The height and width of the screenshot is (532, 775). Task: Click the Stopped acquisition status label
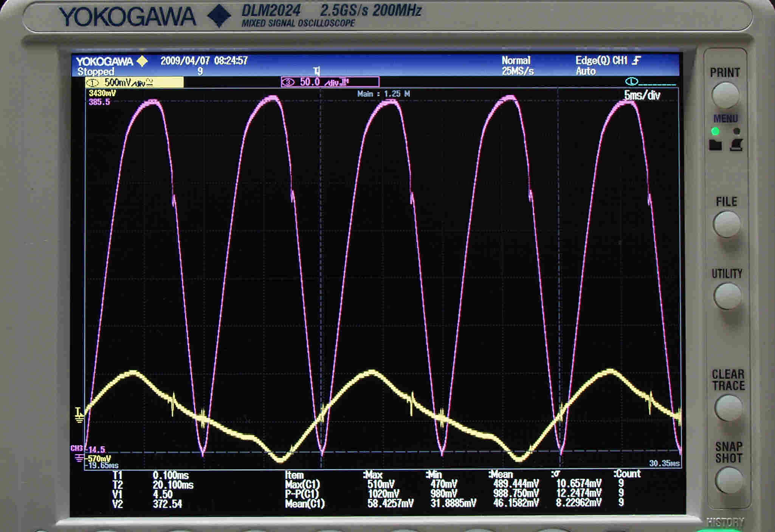coord(96,71)
